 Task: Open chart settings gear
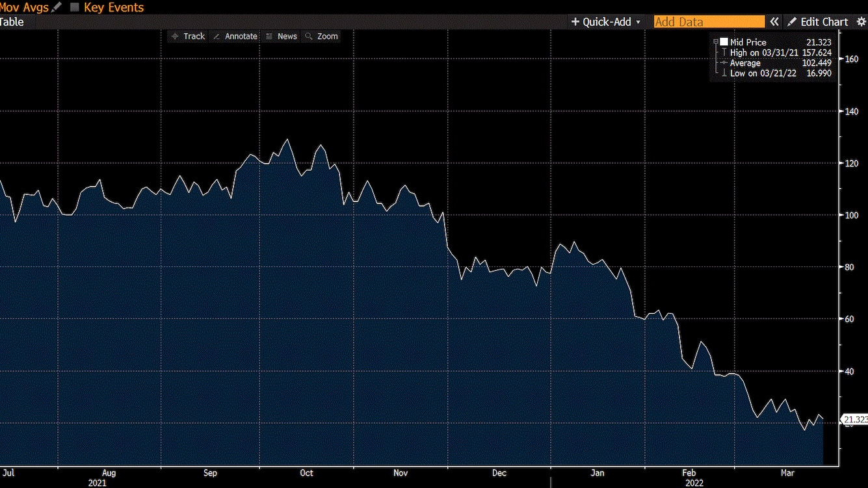[x=861, y=21]
